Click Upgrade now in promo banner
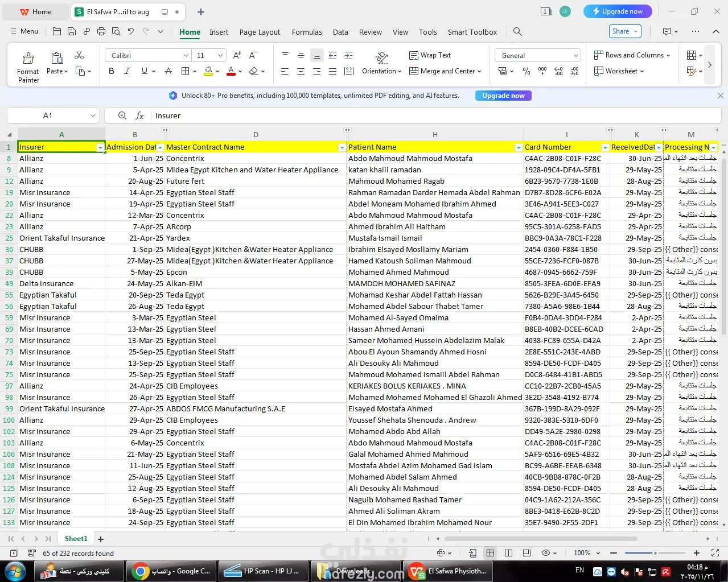The width and height of the screenshot is (728, 582). pyautogui.click(x=503, y=96)
